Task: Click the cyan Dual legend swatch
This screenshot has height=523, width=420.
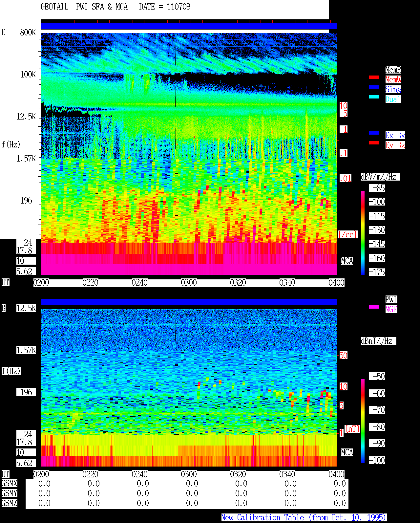Action: click(374, 97)
